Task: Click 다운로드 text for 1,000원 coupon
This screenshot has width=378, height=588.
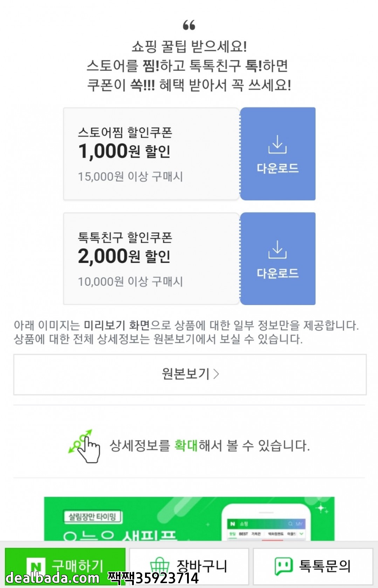Action: [x=277, y=168]
